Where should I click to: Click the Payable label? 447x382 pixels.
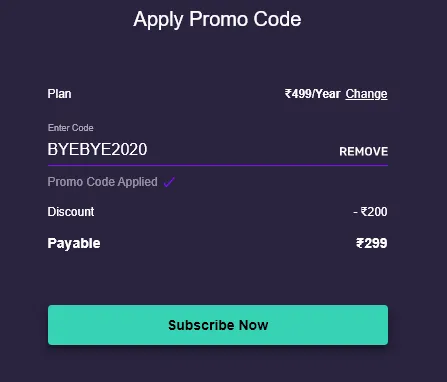coord(74,243)
